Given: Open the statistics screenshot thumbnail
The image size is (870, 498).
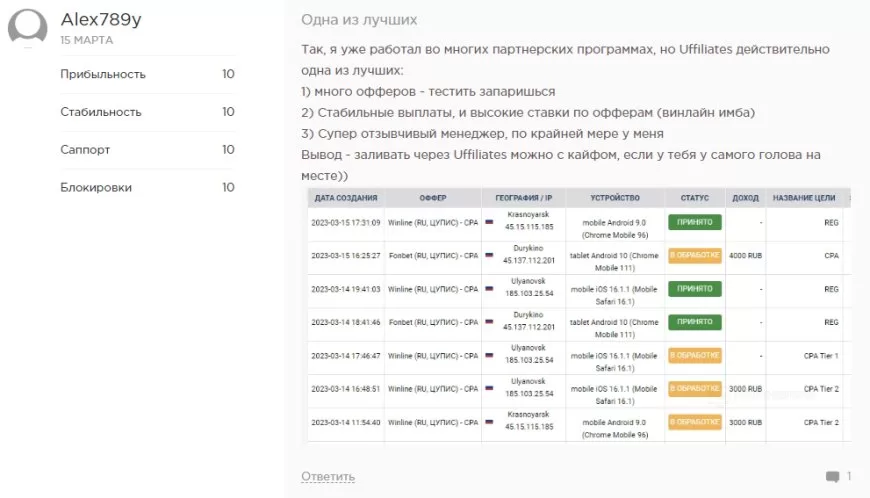Looking at the screenshot, I should (x=577, y=314).
